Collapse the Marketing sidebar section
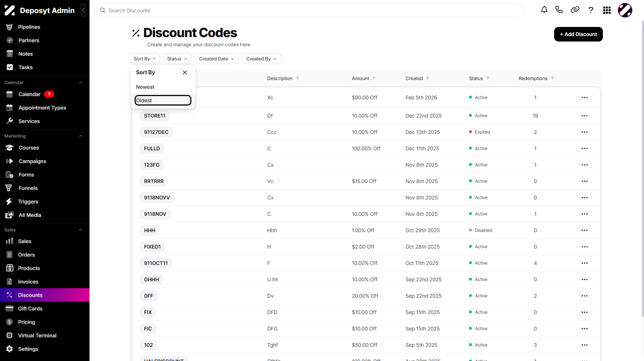 [81, 136]
